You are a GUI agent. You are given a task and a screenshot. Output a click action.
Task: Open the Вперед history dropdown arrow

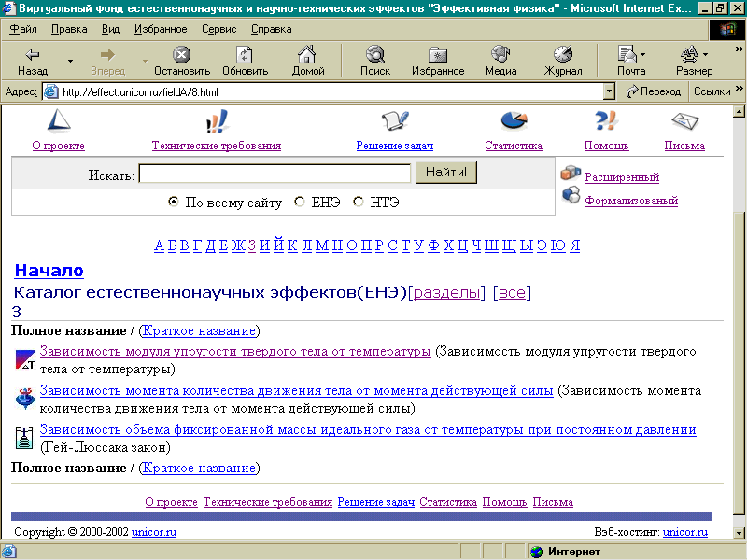145,61
